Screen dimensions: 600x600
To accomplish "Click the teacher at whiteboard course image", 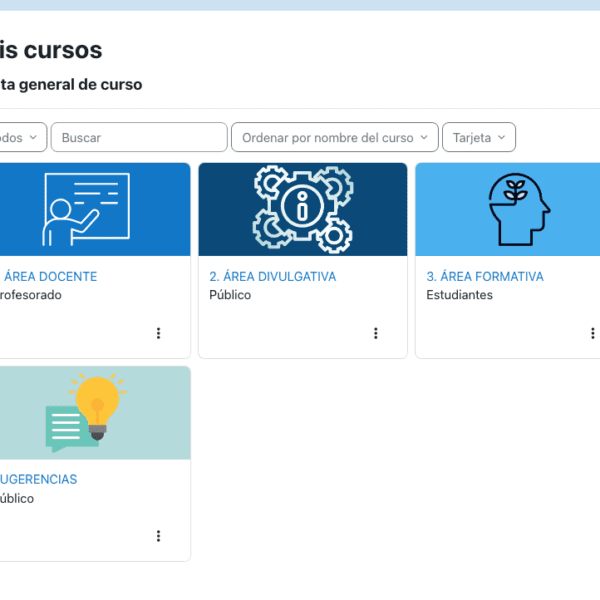I will (x=94, y=209).
